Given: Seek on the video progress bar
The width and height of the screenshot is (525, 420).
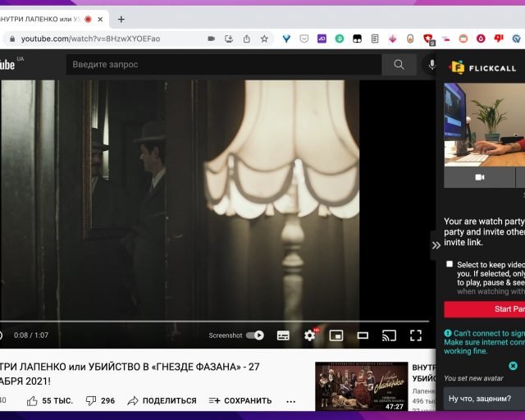Looking at the screenshot, I should click(215, 322).
